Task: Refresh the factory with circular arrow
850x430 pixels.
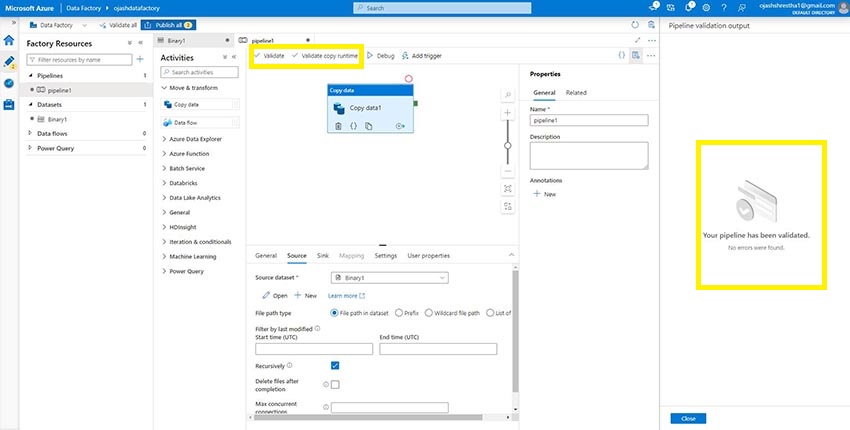Action: (635, 25)
